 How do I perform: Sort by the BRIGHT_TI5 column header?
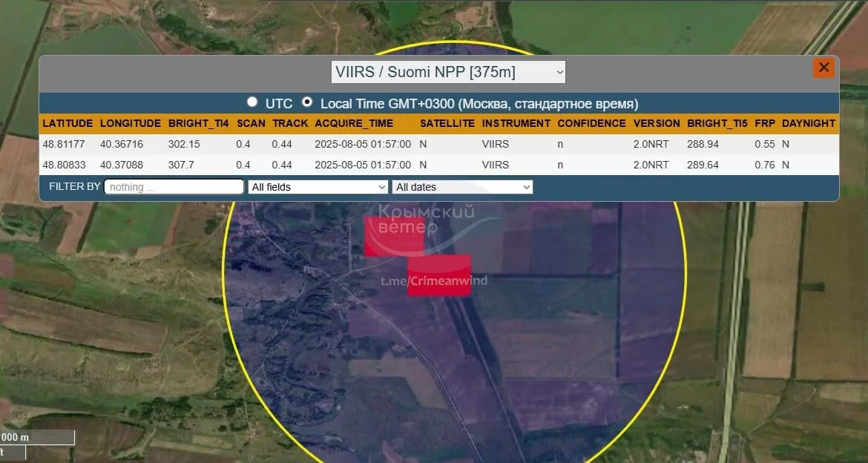[717, 123]
